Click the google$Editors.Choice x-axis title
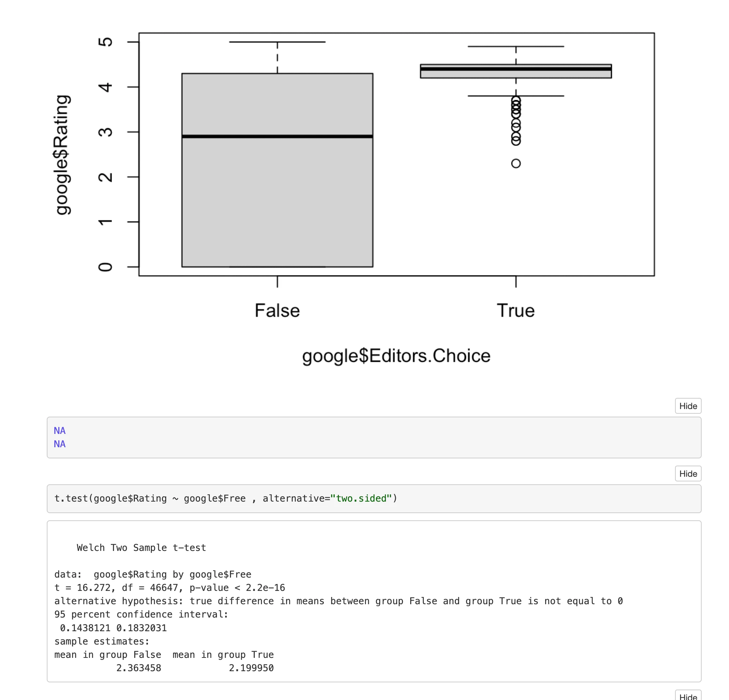Image resolution: width=729 pixels, height=700 pixels. coord(396,356)
